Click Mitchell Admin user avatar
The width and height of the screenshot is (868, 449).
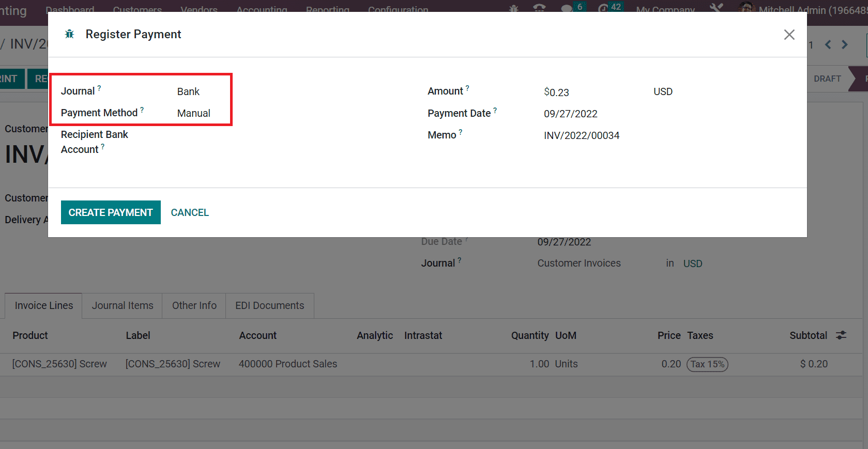coord(747,8)
